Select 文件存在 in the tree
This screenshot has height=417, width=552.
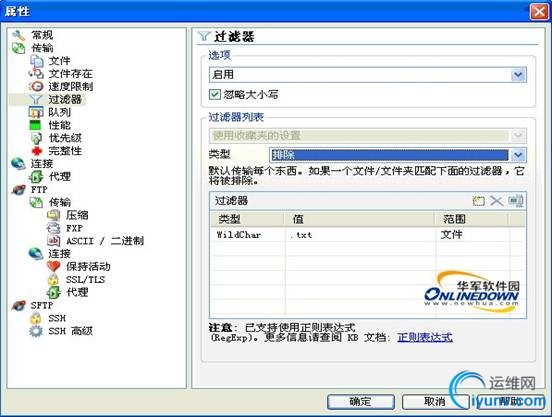[x=70, y=74]
